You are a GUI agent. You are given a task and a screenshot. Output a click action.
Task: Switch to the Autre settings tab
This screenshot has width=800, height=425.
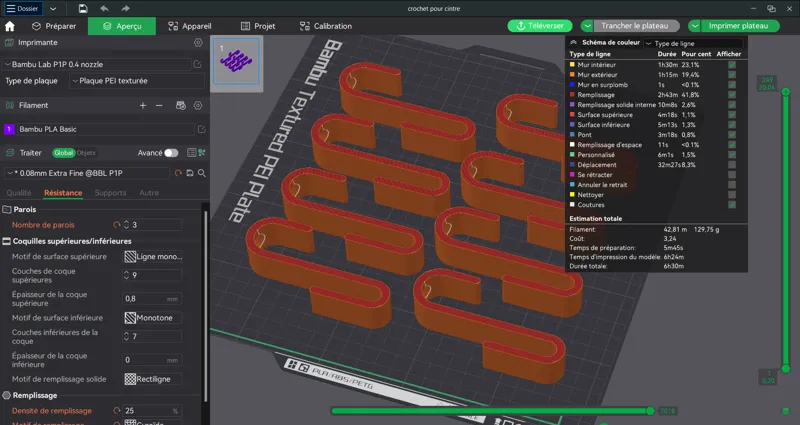[149, 193]
